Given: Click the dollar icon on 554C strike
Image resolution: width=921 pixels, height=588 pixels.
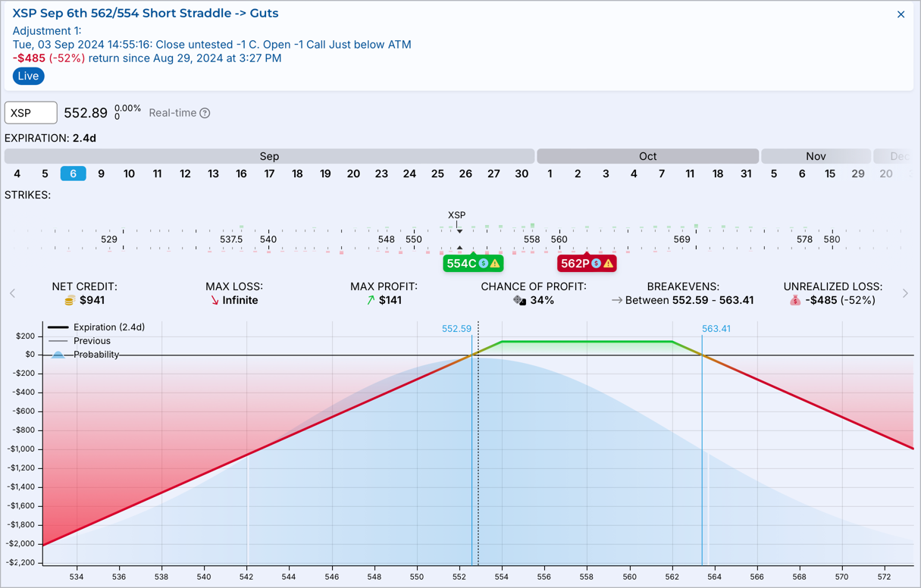Looking at the screenshot, I should click(484, 264).
